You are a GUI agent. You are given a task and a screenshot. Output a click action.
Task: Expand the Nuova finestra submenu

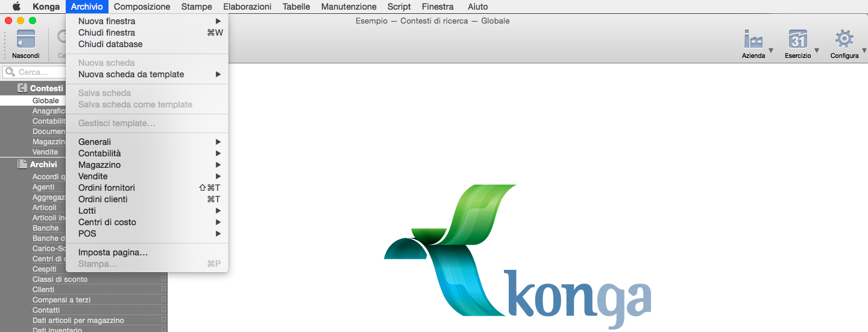[218, 21]
